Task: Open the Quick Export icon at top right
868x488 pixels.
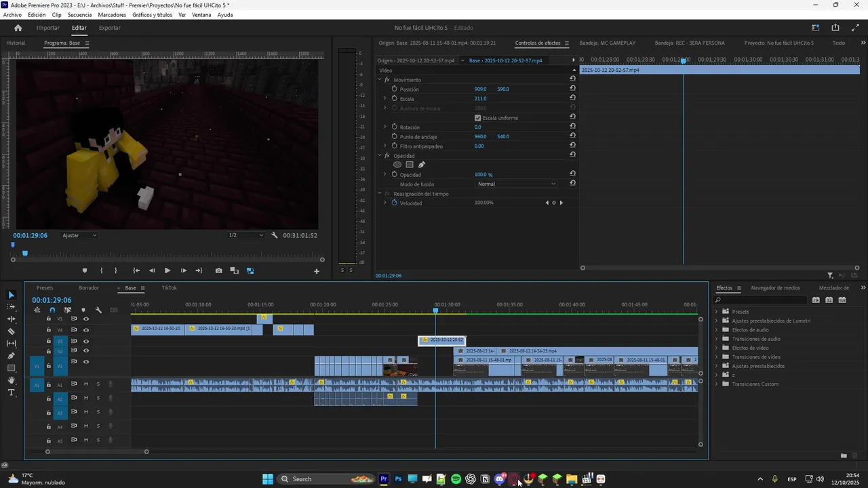Action: pos(835,28)
